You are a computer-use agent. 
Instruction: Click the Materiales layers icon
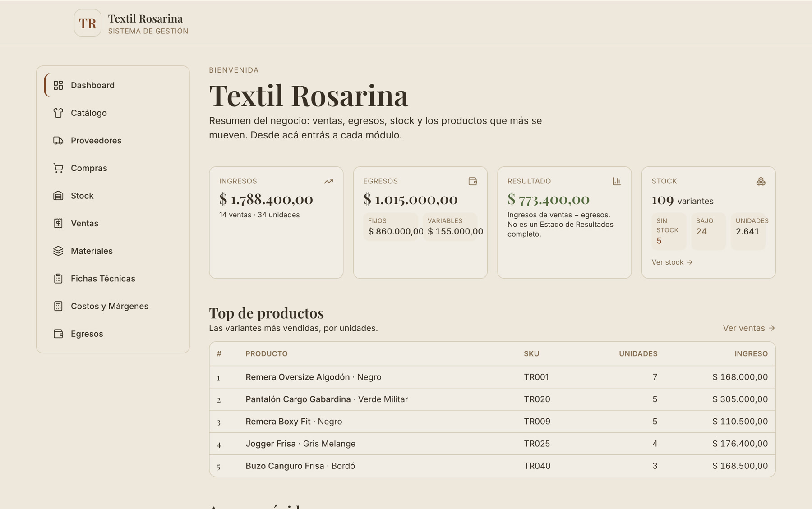[58, 251]
